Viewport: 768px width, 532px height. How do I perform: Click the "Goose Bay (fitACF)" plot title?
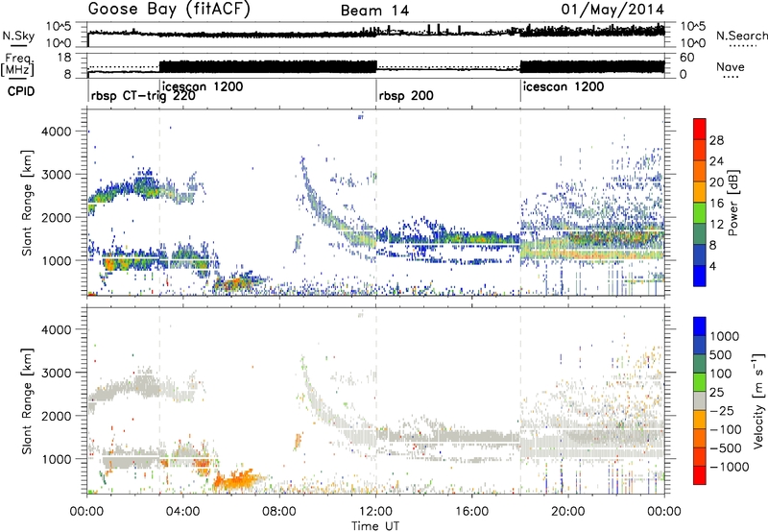click(x=169, y=10)
